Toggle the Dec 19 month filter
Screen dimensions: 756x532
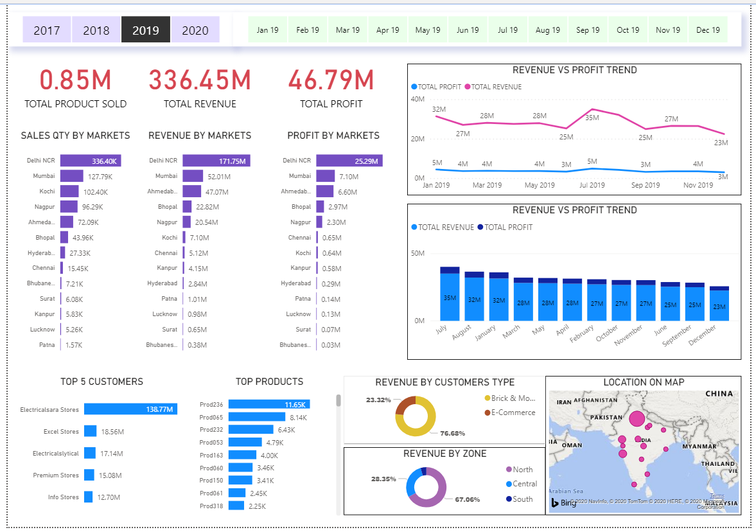pyautogui.click(x=708, y=29)
